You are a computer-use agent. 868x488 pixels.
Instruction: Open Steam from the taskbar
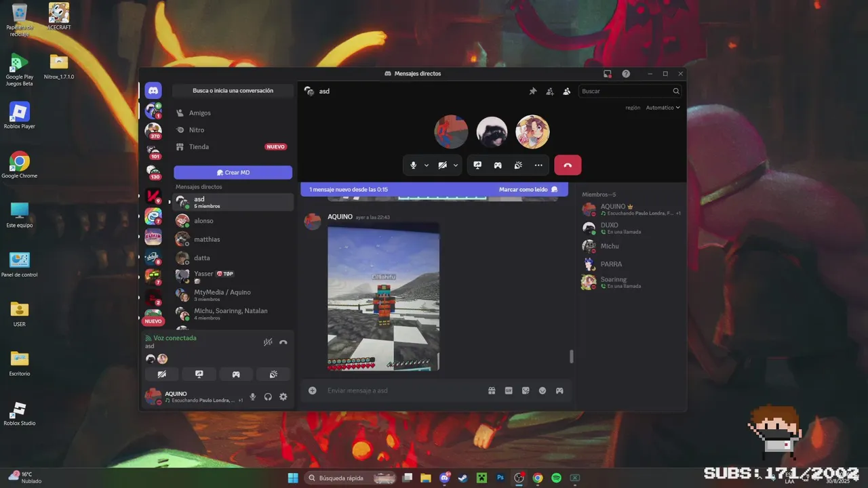(x=463, y=478)
